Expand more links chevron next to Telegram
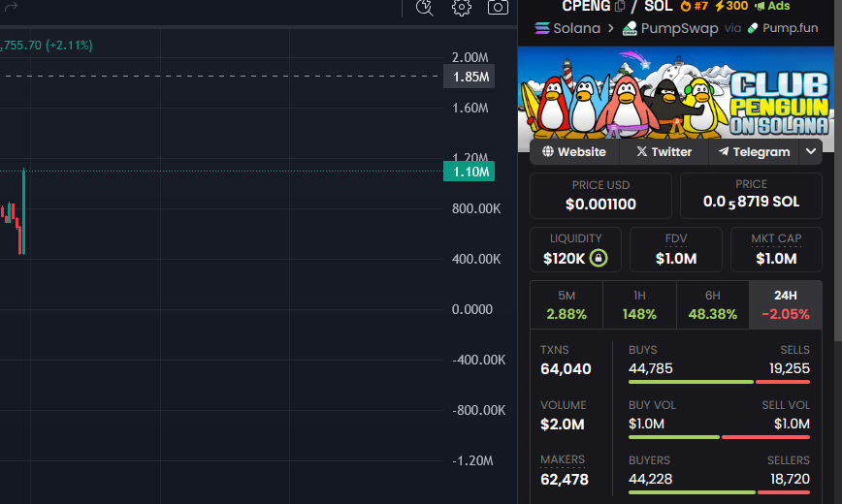 click(x=811, y=152)
